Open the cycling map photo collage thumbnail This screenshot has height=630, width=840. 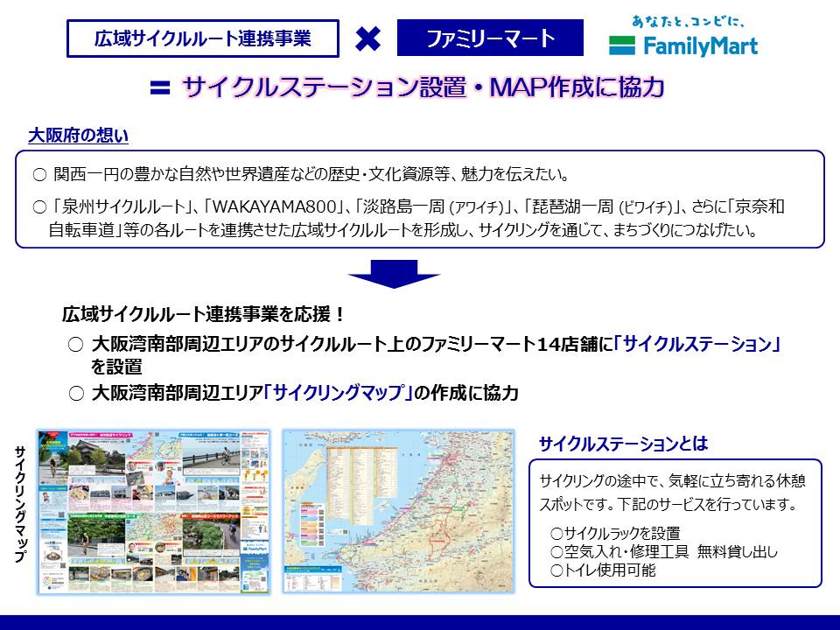click(x=154, y=512)
